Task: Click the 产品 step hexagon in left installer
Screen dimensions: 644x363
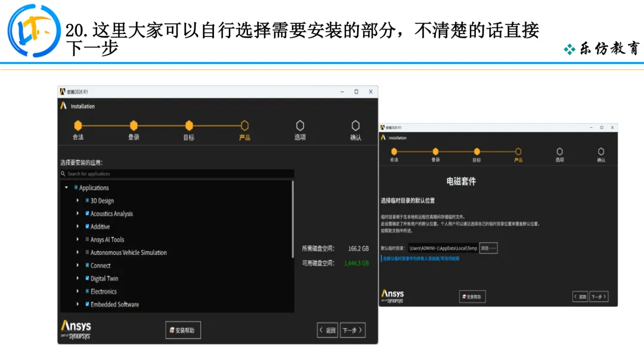Action: (x=244, y=125)
